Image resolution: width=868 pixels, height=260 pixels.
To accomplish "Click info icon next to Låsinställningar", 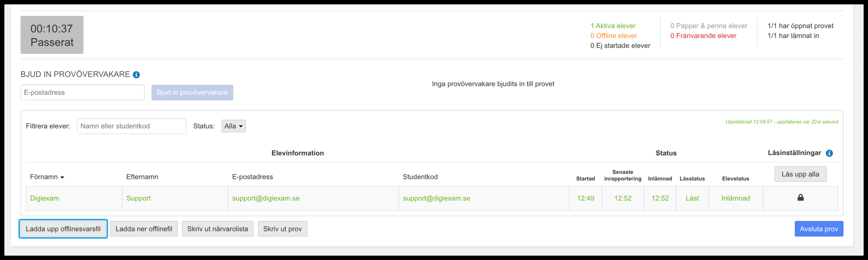I will 829,153.
